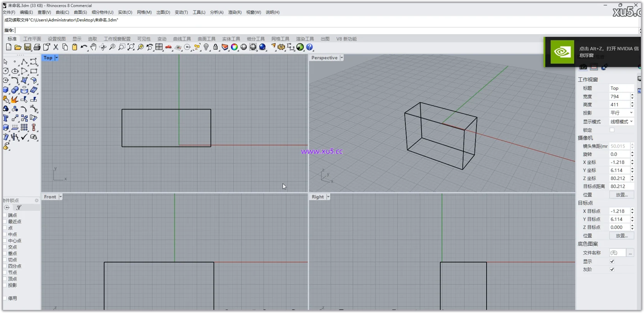Select the Pan hand tool

[x=93, y=47]
